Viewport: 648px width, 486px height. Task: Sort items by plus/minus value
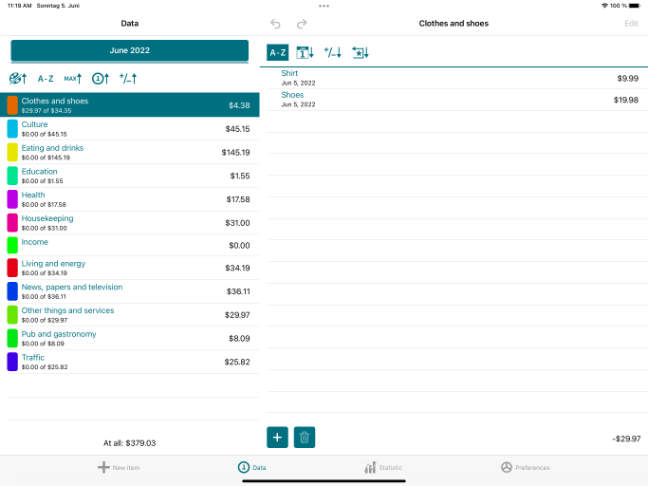[x=333, y=52]
